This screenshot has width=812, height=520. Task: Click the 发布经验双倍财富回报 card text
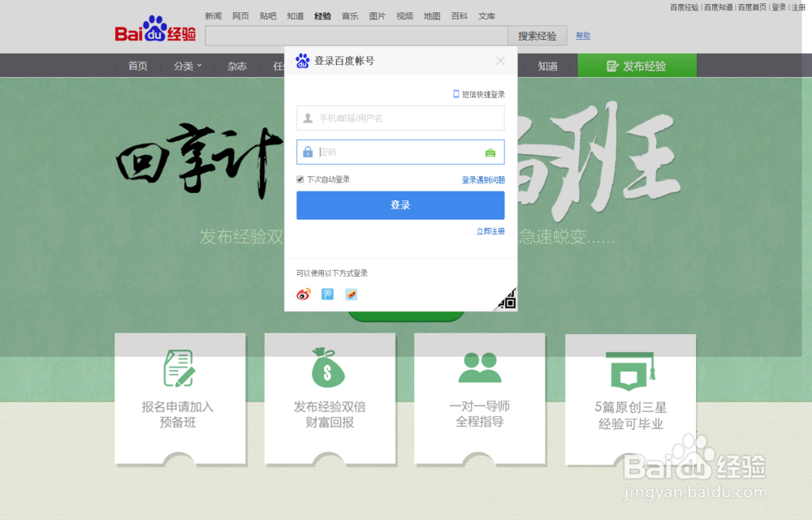[x=330, y=415]
